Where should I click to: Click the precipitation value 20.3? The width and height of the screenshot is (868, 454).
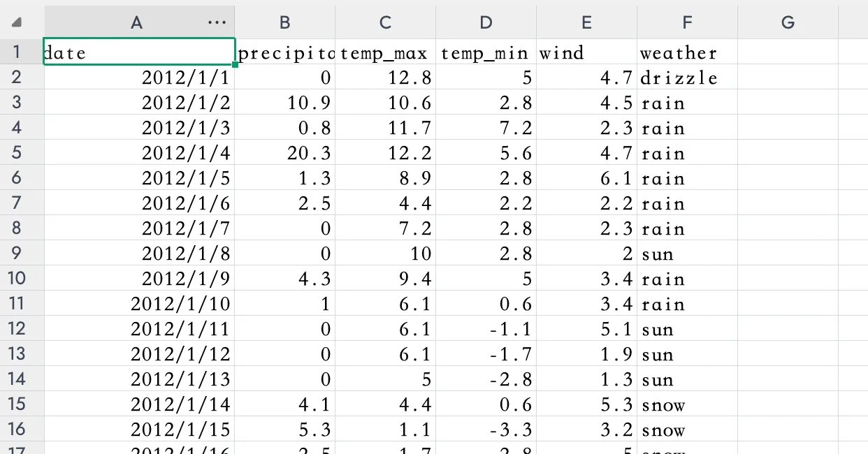tap(284, 152)
